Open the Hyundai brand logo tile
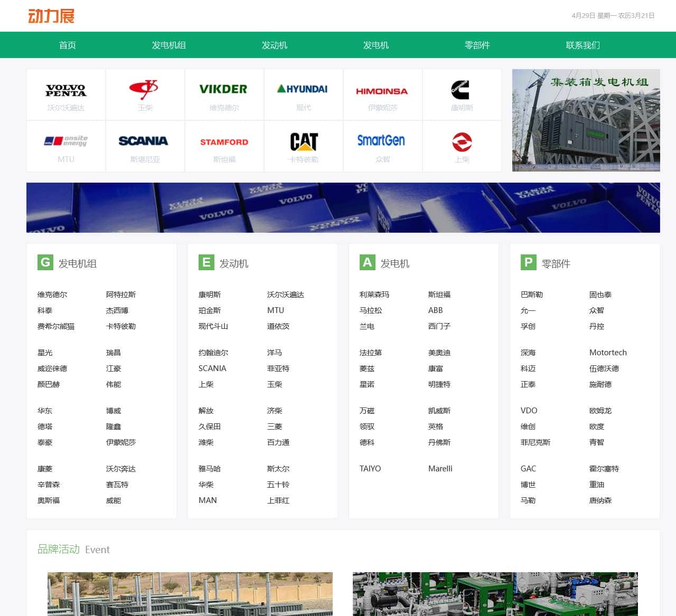Viewport: 676px width, 616px height. [x=304, y=94]
